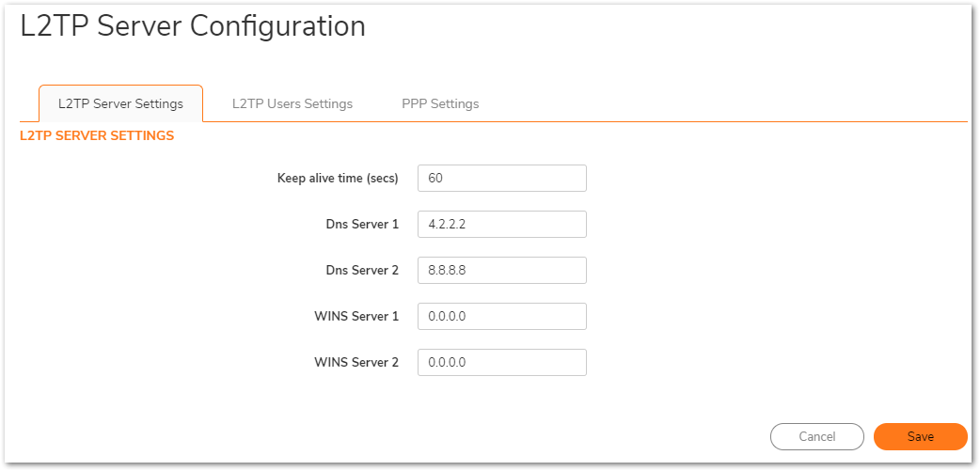Click the textbox containing 4.2.2.2

coord(501,225)
